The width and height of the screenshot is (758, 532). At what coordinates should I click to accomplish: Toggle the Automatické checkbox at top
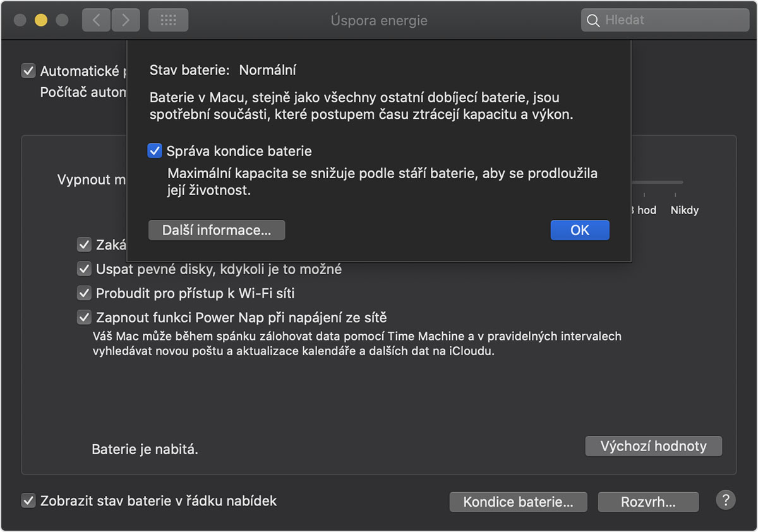[28, 71]
